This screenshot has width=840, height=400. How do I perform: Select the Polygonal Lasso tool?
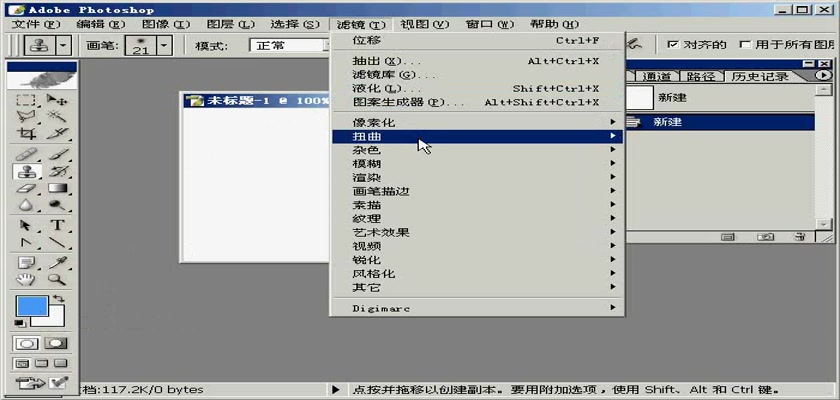coord(25,116)
